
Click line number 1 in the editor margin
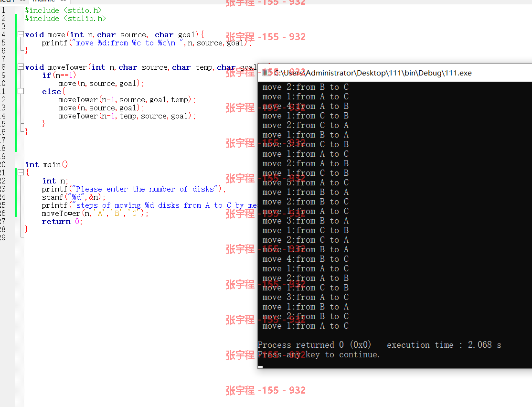[x=3, y=10]
